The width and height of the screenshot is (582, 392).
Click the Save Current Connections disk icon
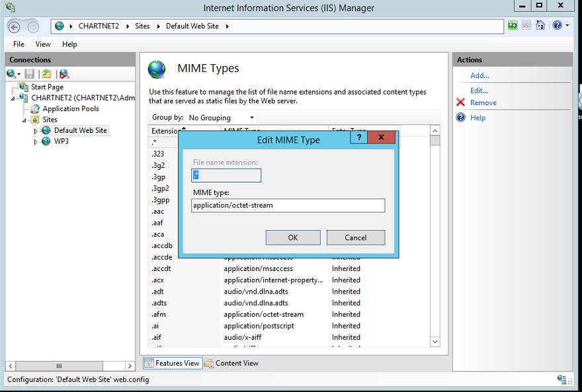click(29, 74)
